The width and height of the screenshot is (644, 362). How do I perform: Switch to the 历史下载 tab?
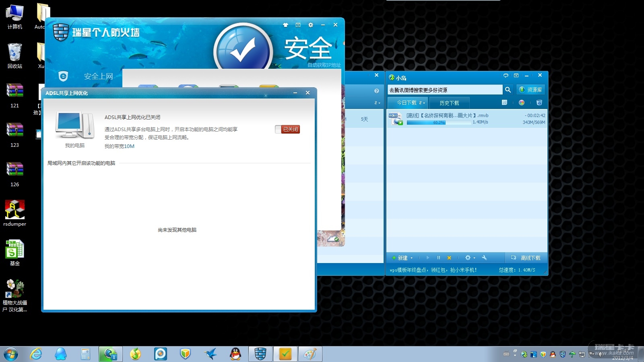(449, 103)
